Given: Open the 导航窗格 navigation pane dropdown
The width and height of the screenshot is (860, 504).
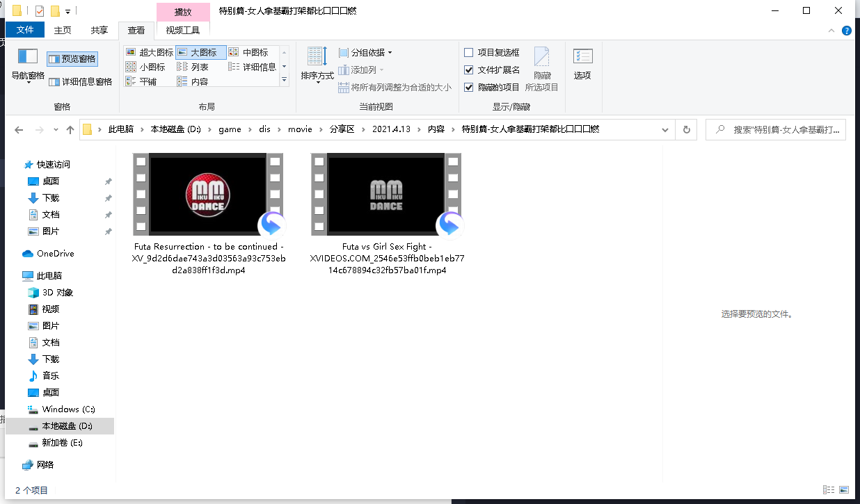Looking at the screenshot, I should (28, 66).
